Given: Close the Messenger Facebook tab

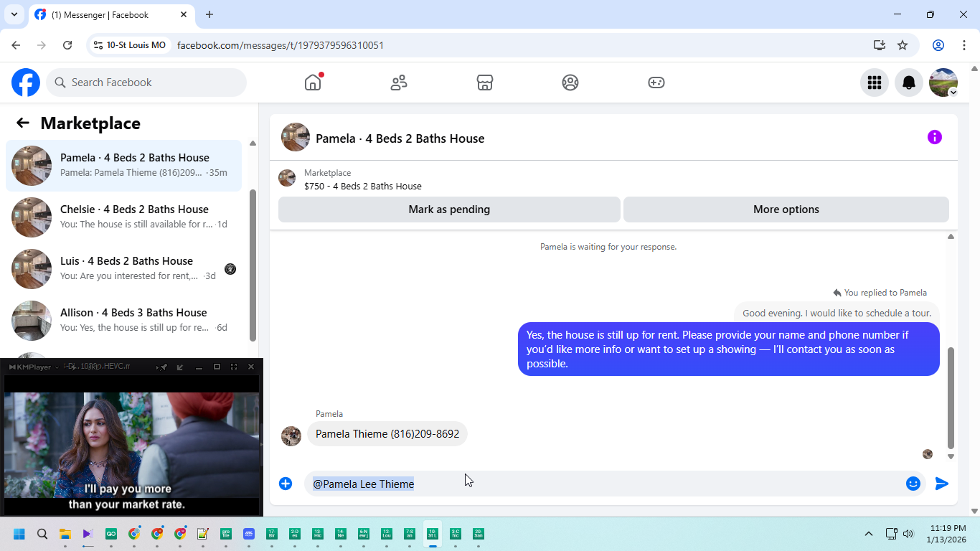Looking at the screenshot, I should point(184,14).
